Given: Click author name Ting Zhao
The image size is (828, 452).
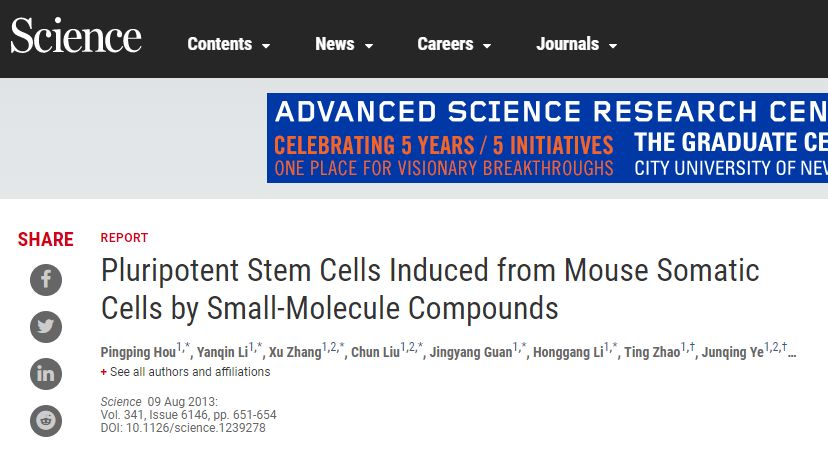Looking at the screenshot, I should [651, 353].
